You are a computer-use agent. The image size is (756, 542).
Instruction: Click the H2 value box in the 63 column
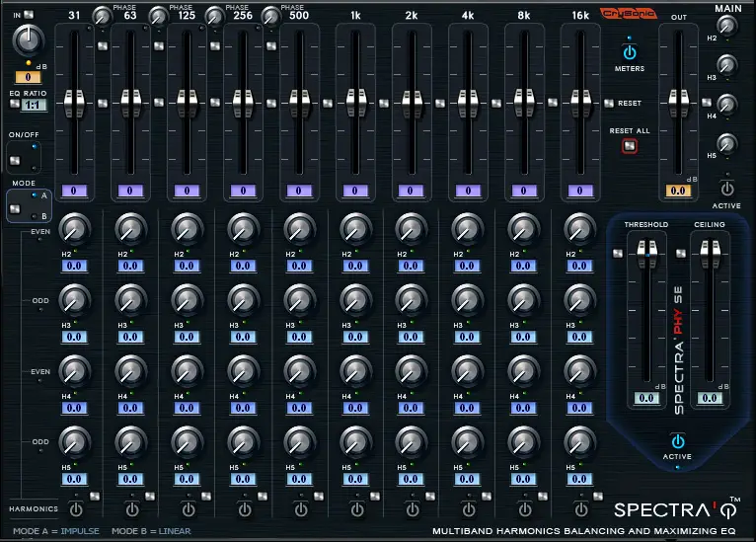pyautogui.click(x=130, y=267)
